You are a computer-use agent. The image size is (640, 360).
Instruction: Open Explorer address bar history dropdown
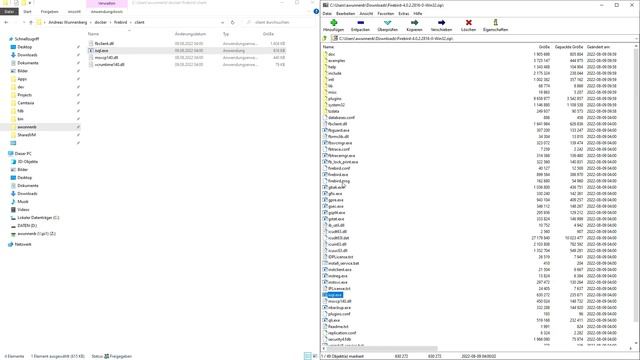coord(222,22)
